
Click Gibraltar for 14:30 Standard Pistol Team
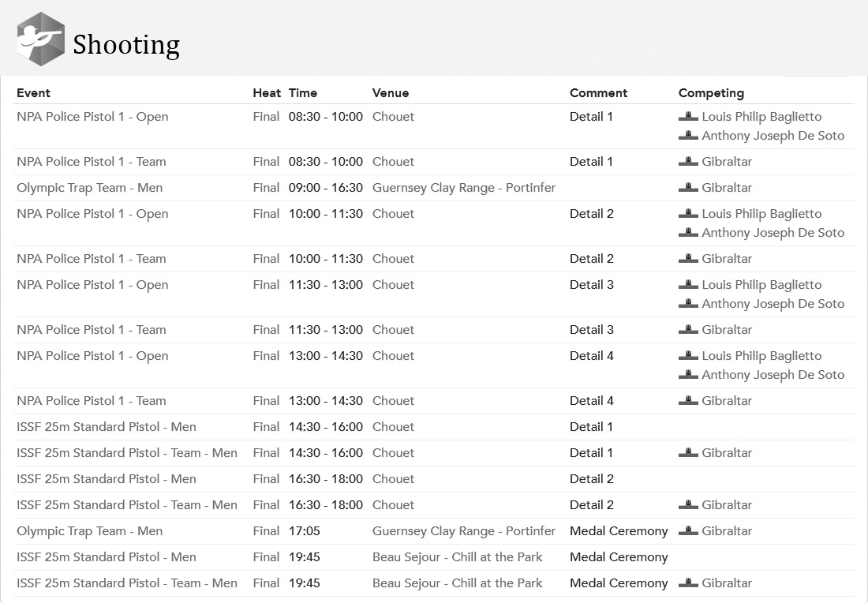pyautogui.click(x=727, y=452)
